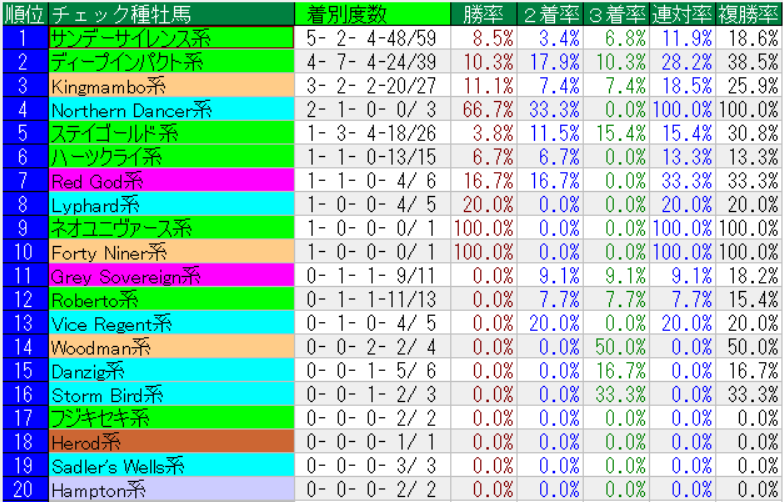Sort by 複勝率 column header
Image resolution: width=783 pixels, height=502 pixels.
pyautogui.click(x=749, y=13)
